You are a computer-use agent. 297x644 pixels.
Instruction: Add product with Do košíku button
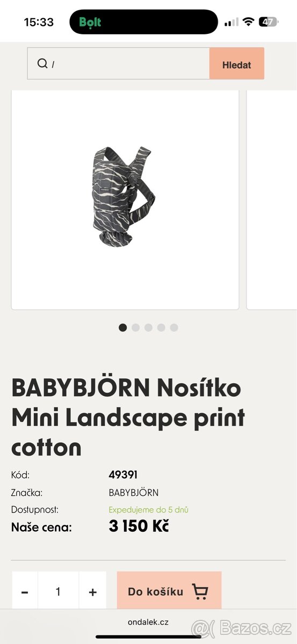[x=169, y=591]
